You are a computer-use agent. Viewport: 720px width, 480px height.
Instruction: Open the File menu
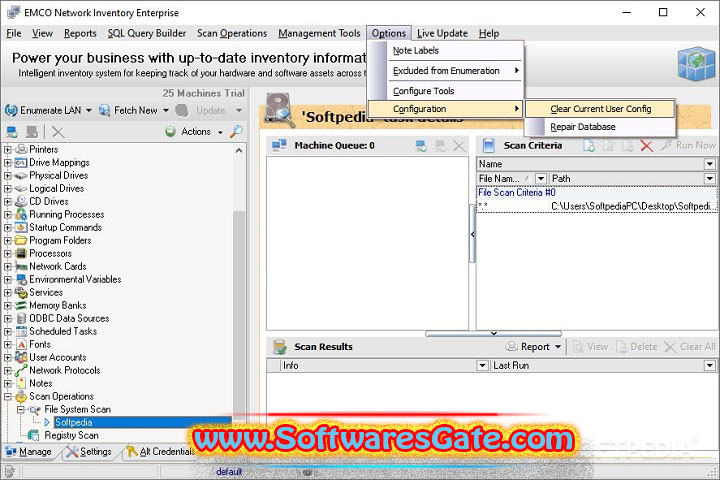tap(14, 33)
